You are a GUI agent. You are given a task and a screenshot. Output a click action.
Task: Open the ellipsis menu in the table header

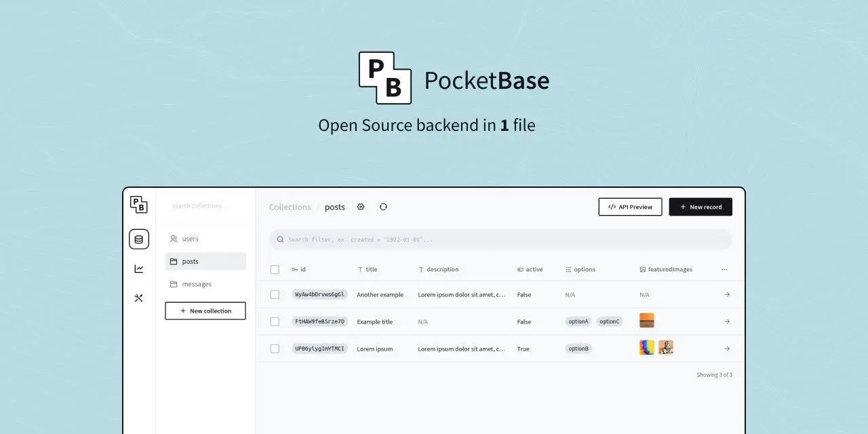pyautogui.click(x=724, y=269)
